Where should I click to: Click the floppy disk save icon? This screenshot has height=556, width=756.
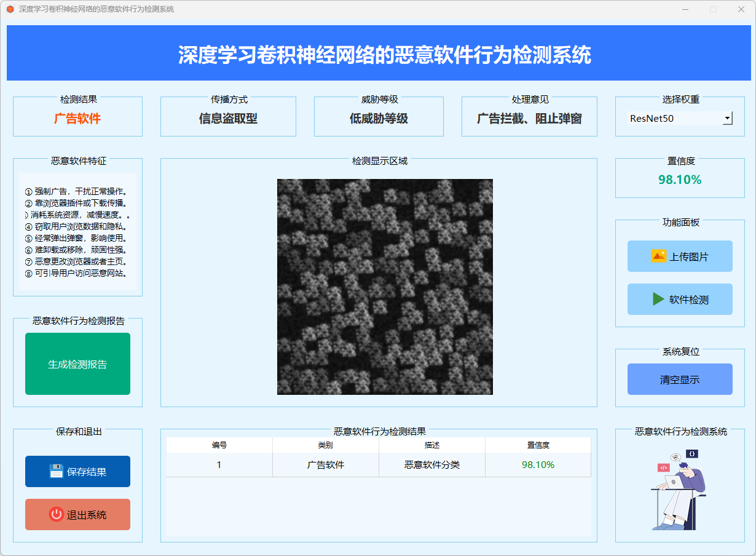(x=57, y=472)
